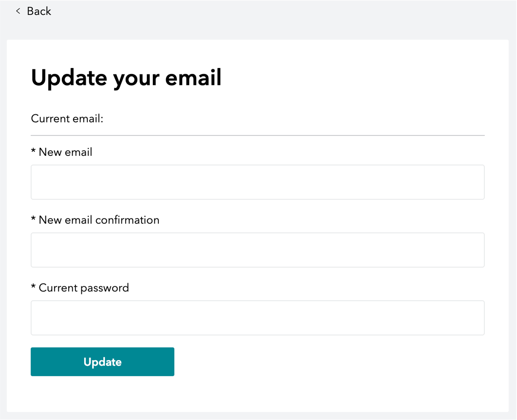This screenshot has width=517, height=420.
Task: Click the Current email label
Action: [x=67, y=119]
